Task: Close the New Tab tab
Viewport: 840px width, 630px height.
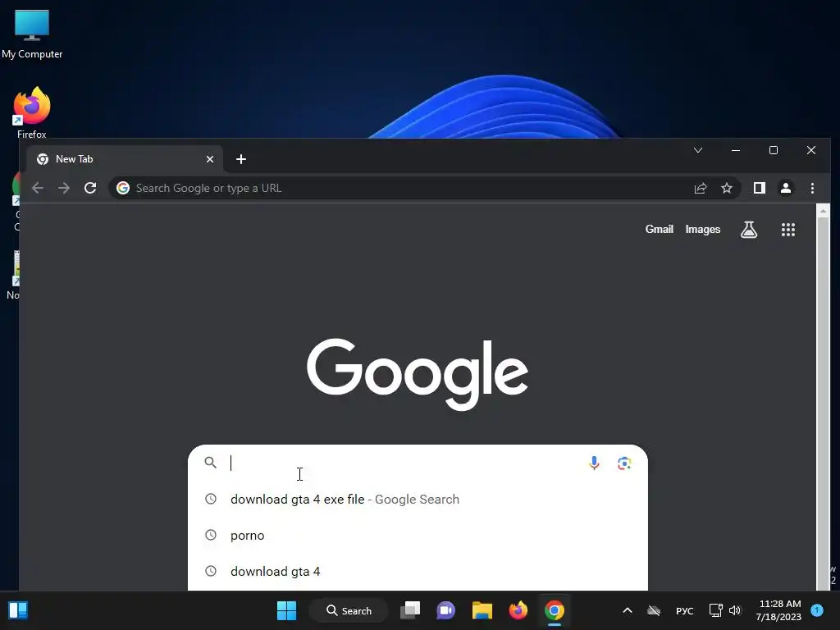Action: coord(210,159)
